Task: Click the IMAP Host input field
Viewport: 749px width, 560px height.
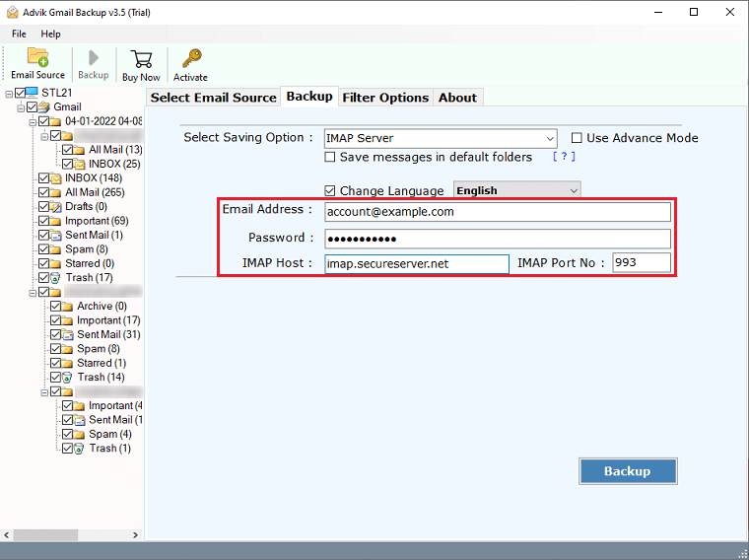Action: click(417, 264)
